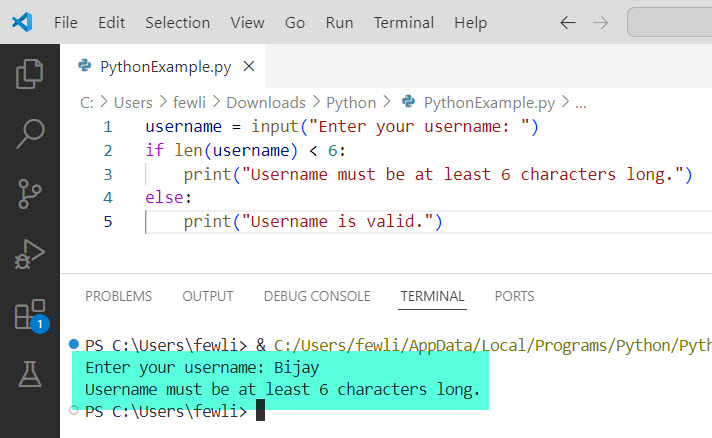
Task: Click line number 2 in gutter
Action: pyautogui.click(x=108, y=150)
